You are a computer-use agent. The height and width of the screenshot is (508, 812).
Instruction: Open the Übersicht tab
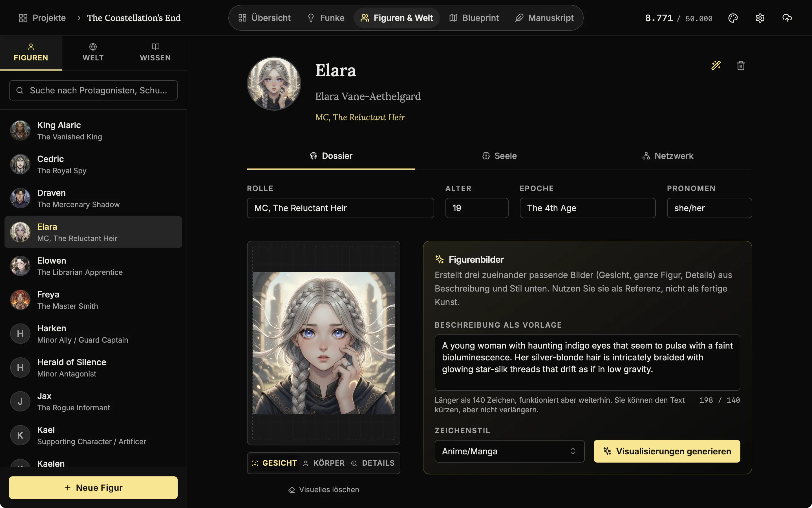click(264, 18)
